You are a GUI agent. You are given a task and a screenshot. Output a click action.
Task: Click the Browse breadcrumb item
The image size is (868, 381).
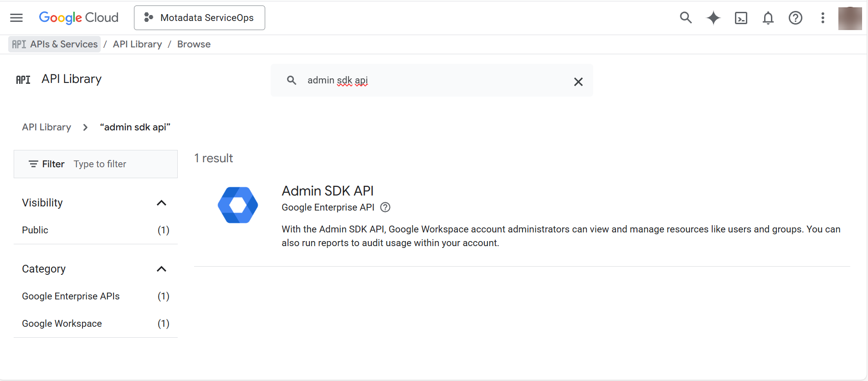[x=194, y=44]
